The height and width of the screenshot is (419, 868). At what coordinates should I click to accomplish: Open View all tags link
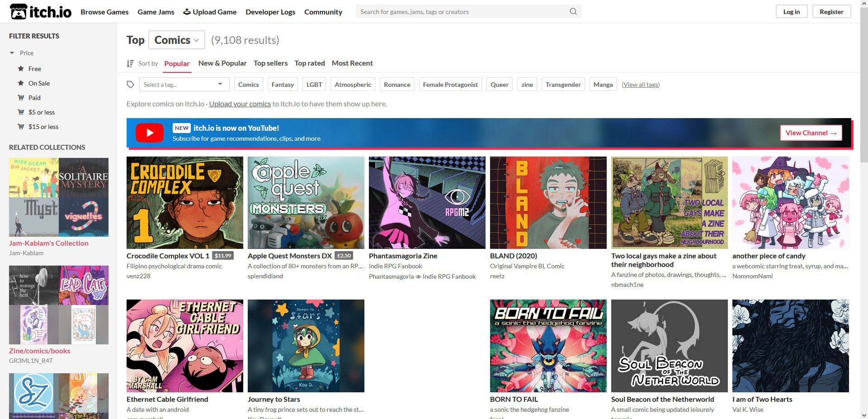641,85
